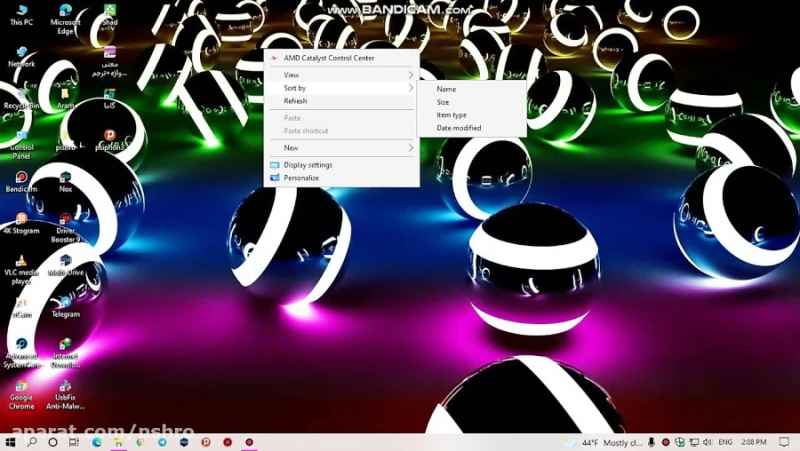This screenshot has height=451, width=800.
Task: Select the Recycle Bin desktop icon
Action: (21, 99)
